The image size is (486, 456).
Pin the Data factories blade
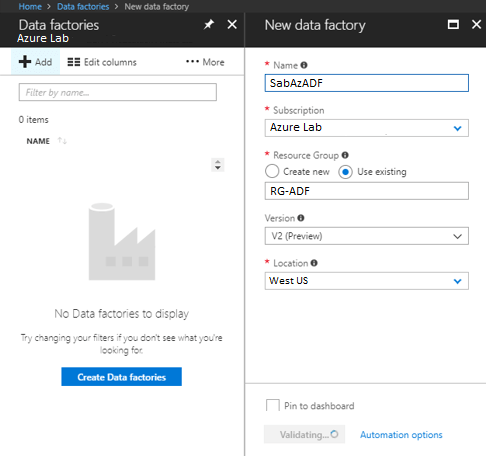coord(209,24)
